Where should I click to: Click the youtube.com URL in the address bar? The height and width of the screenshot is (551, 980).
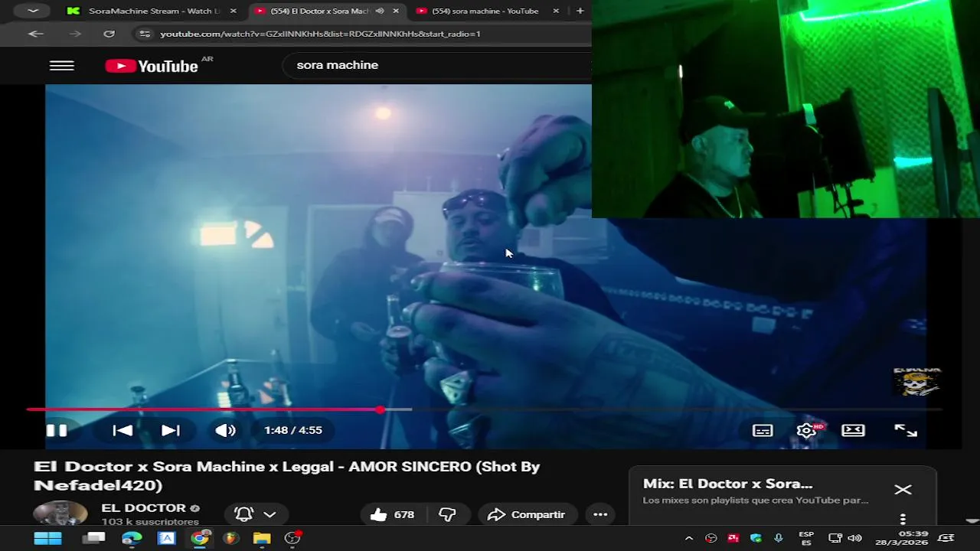click(x=320, y=34)
